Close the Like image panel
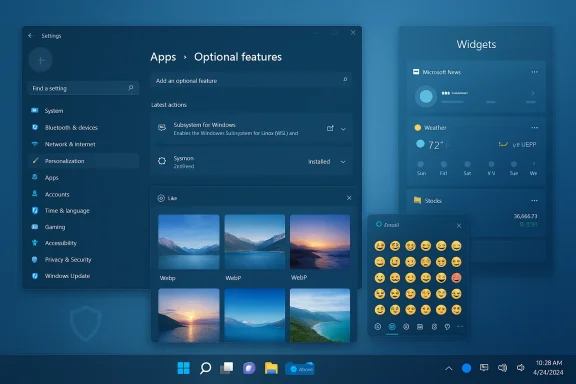 tap(349, 198)
